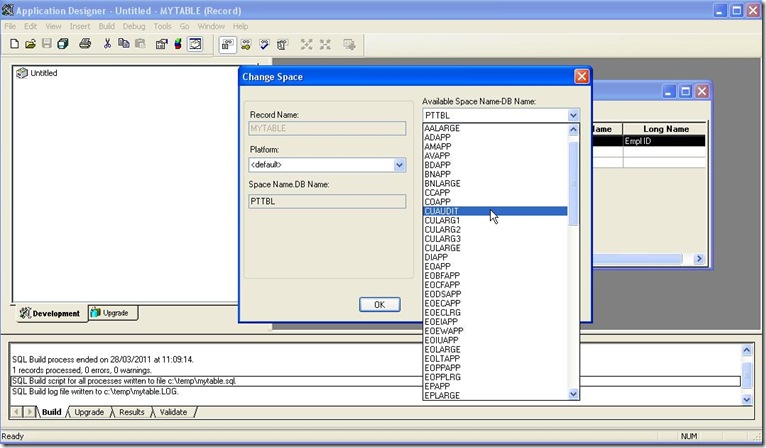Click the Paste toolbar icon
Image resolution: width=766 pixels, height=448 pixels.
(140, 44)
